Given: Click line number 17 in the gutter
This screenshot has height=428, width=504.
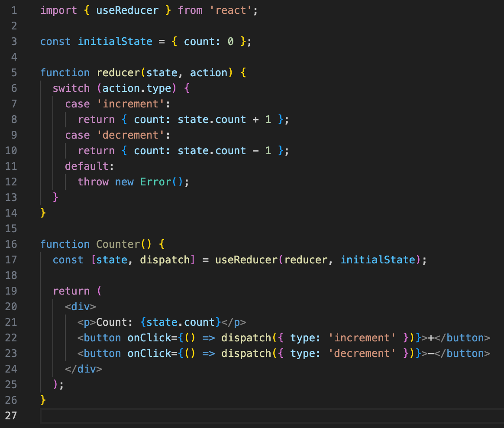Looking at the screenshot, I should click(x=11, y=259).
